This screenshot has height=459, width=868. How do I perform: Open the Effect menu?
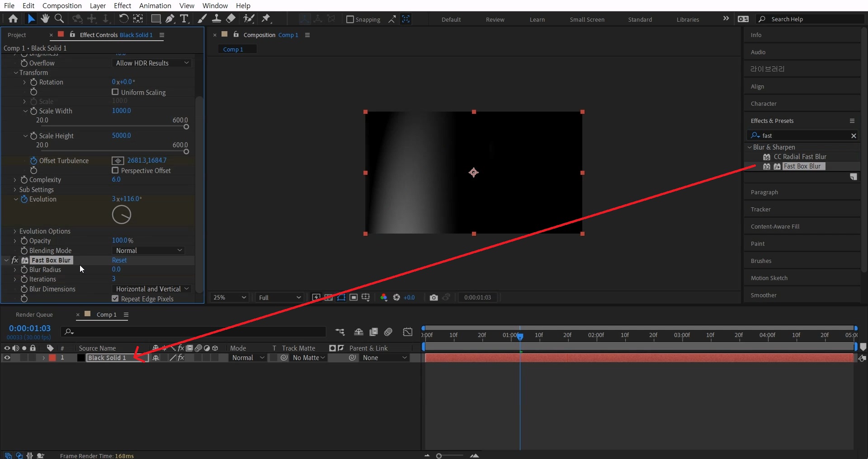(123, 5)
